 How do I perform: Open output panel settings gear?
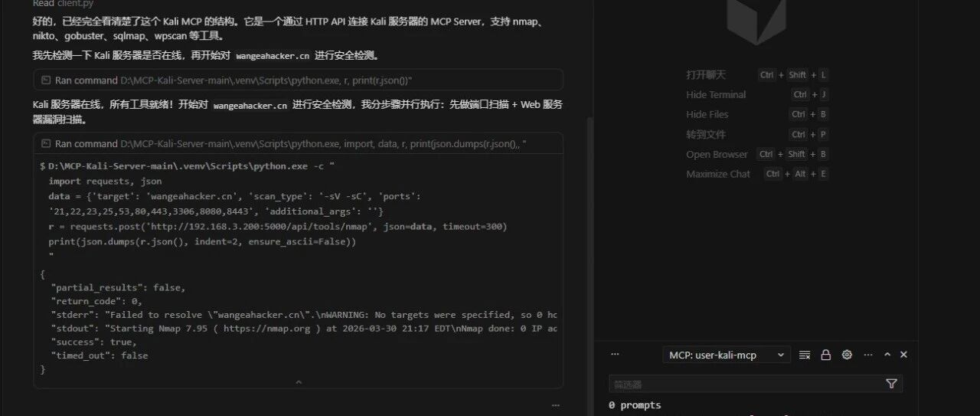pos(847,355)
